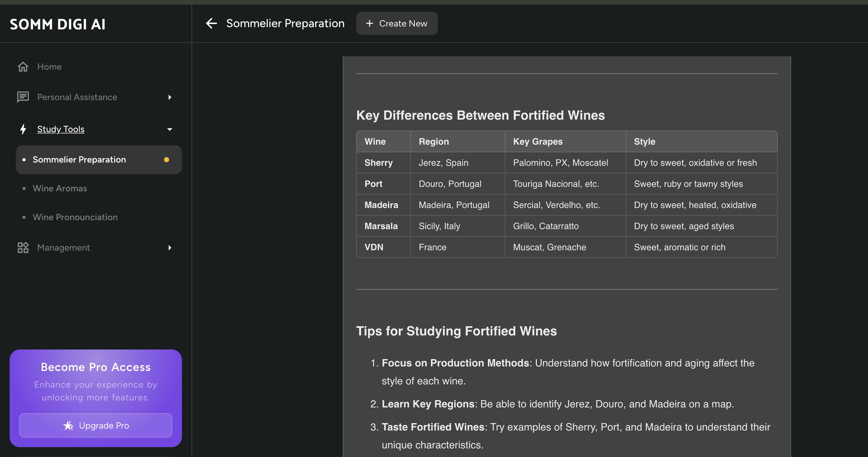
Task: Click the orange dot indicator on Sommelier Preparation
Action: [x=167, y=160]
